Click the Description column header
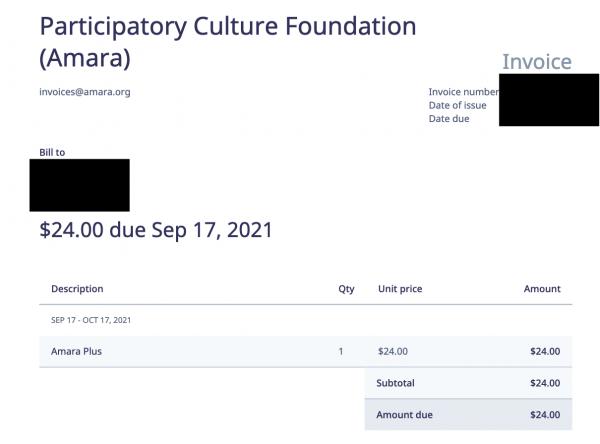The image size is (600, 444). [77, 289]
